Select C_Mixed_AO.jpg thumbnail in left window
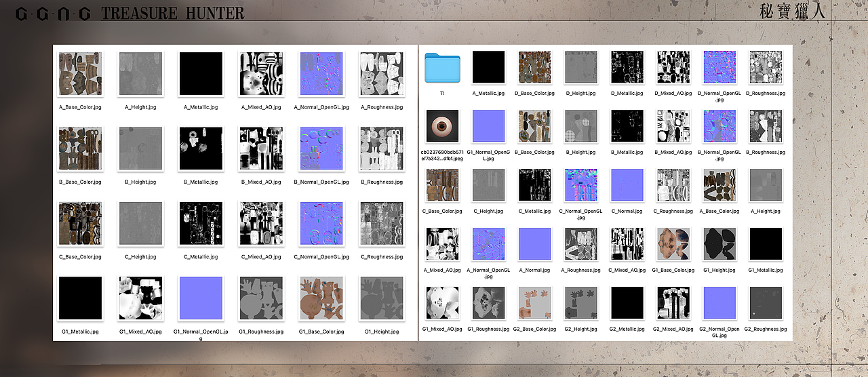The image size is (868, 377). (x=260, y=223)
